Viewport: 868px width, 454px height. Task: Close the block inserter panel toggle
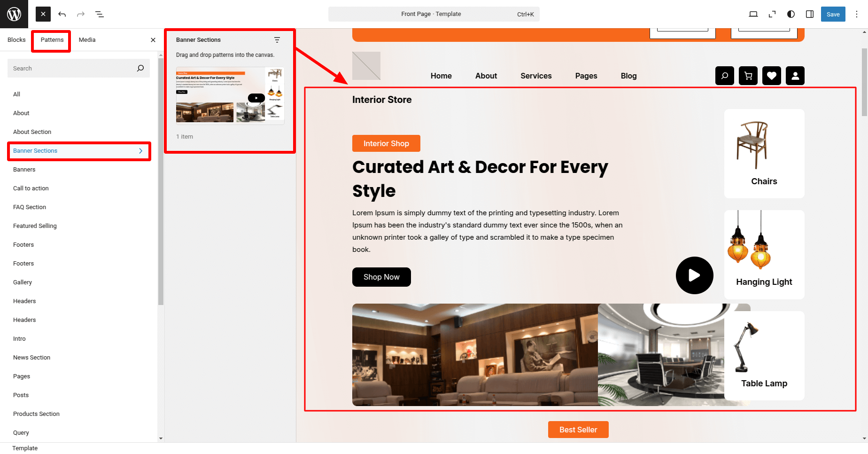(x=43, y=14)
